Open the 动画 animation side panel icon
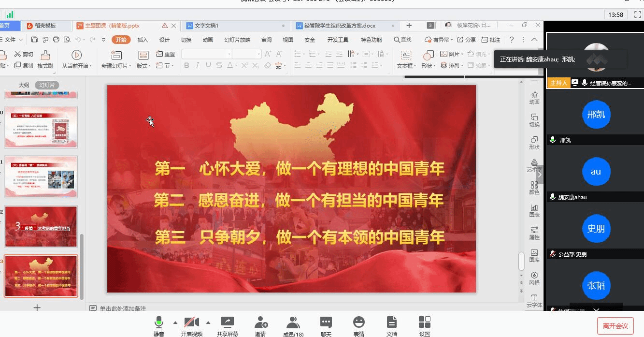 (534, 97)
